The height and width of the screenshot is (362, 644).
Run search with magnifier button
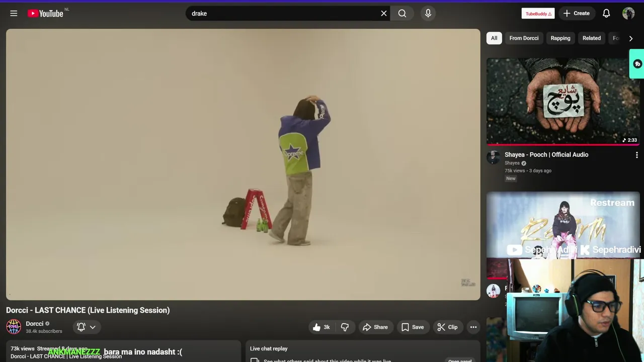pyautogui.click(x=402, y=14)
